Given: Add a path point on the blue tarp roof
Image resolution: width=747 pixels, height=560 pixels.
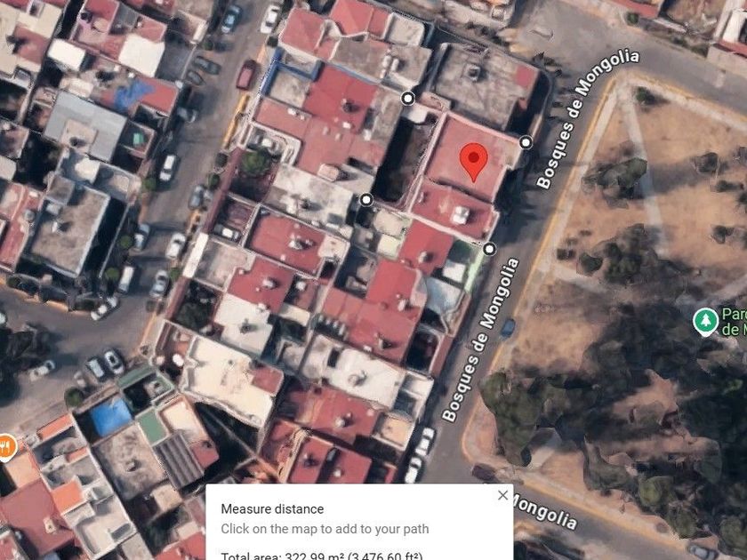Looking at the screenshot, I should click(x=110, y=417).
